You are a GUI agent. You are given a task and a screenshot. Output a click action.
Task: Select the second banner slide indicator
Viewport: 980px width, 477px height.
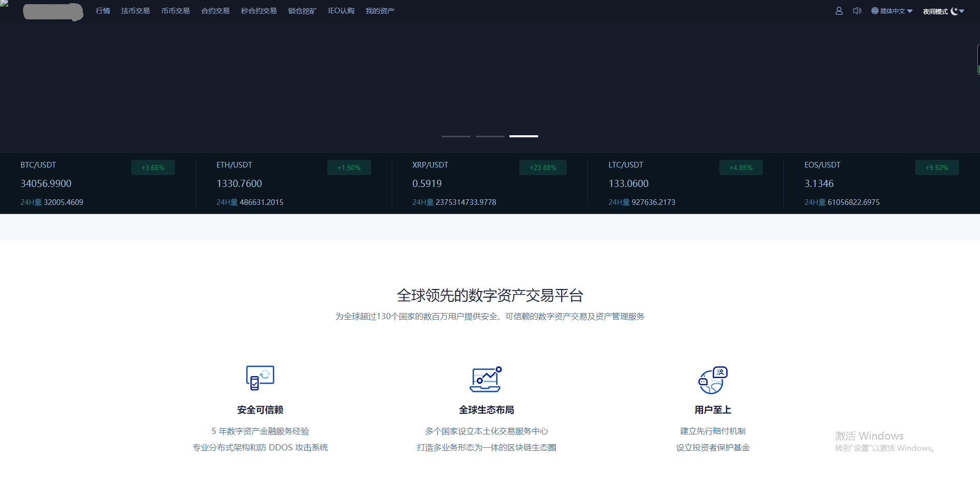[490, 136]
